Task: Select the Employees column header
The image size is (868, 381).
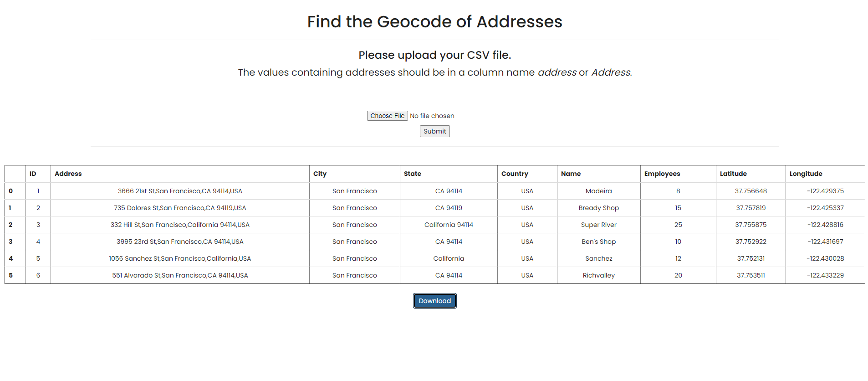Action: click(x=662, y=174)
